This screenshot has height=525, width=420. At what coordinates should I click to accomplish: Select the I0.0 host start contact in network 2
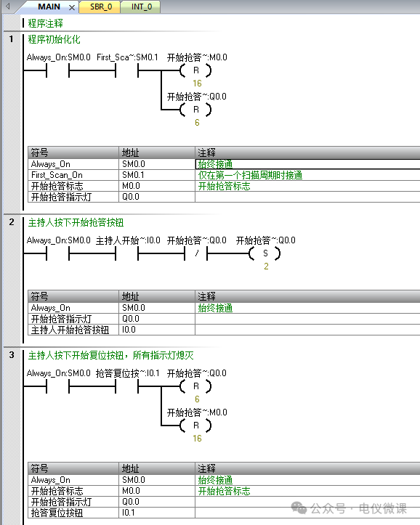click(126, 254)
